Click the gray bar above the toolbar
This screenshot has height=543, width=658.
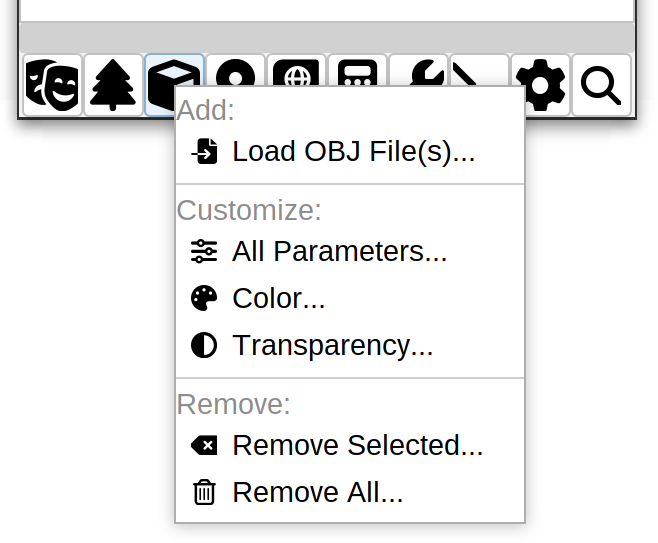pyautogui.click(x=327, y=37)
